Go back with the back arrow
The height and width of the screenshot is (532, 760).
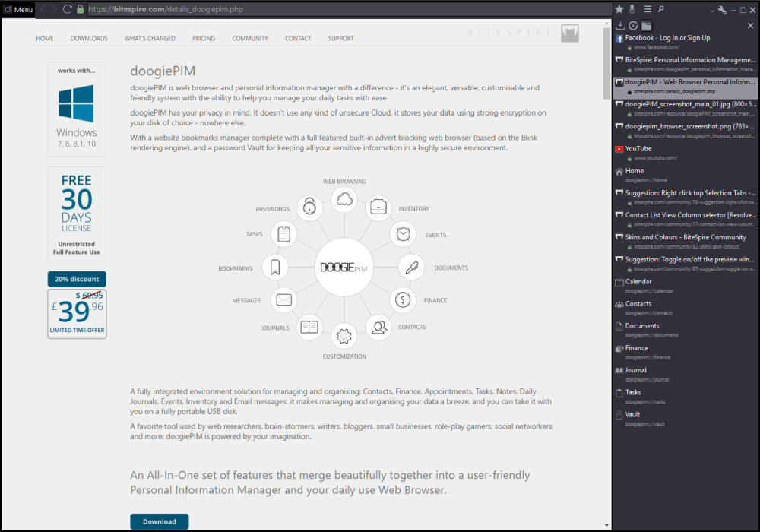42,9
